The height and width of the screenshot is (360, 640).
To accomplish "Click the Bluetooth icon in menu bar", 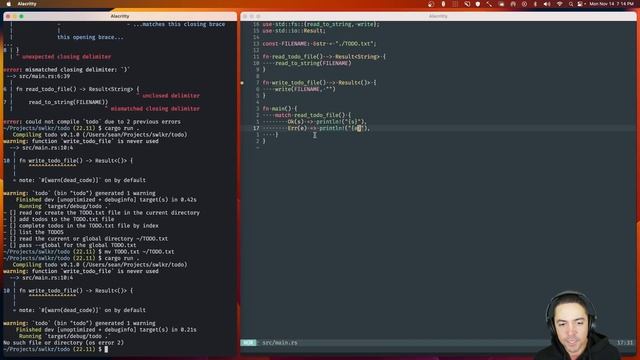I will point(536,4).
